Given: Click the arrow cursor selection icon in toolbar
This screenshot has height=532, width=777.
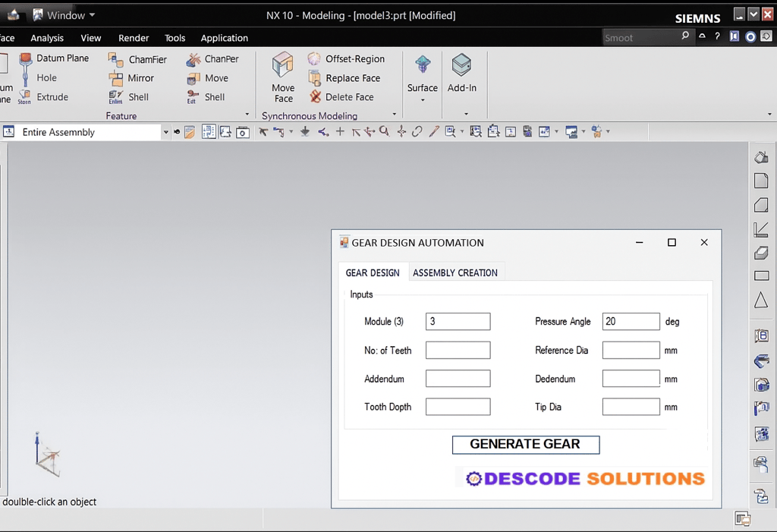Looking at the screenshot, I should point(263,132).
